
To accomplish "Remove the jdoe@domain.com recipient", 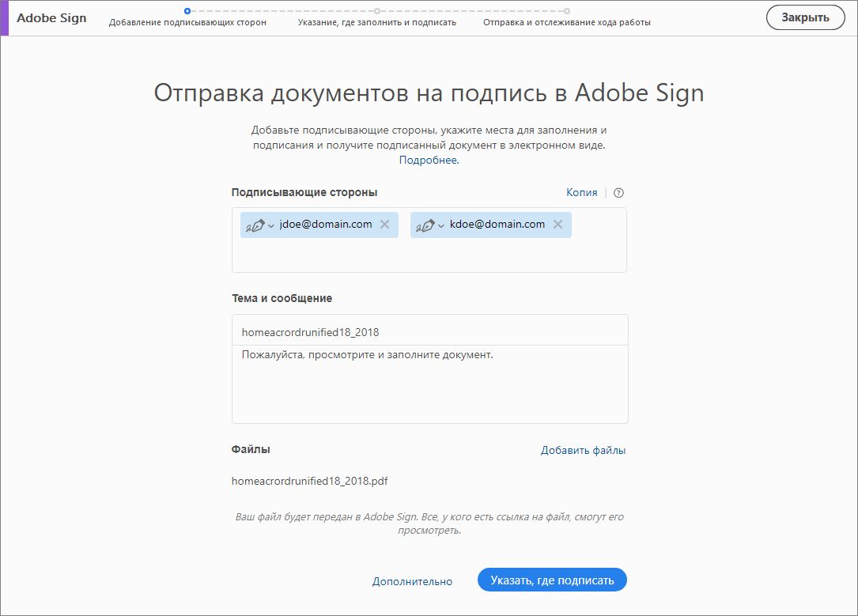I will click(385, 225).
